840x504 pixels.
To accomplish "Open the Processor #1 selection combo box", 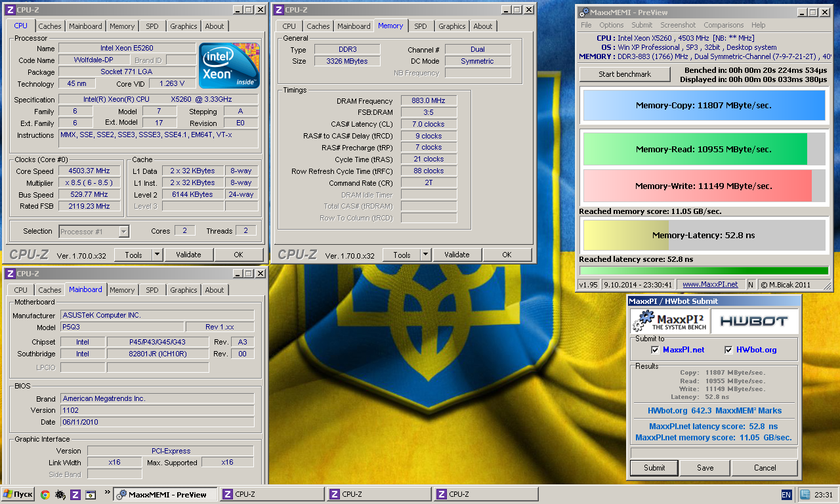I will click(94, 231).
